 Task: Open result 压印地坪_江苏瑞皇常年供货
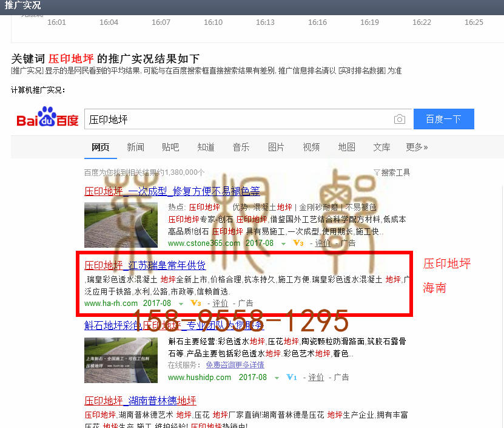145,265
